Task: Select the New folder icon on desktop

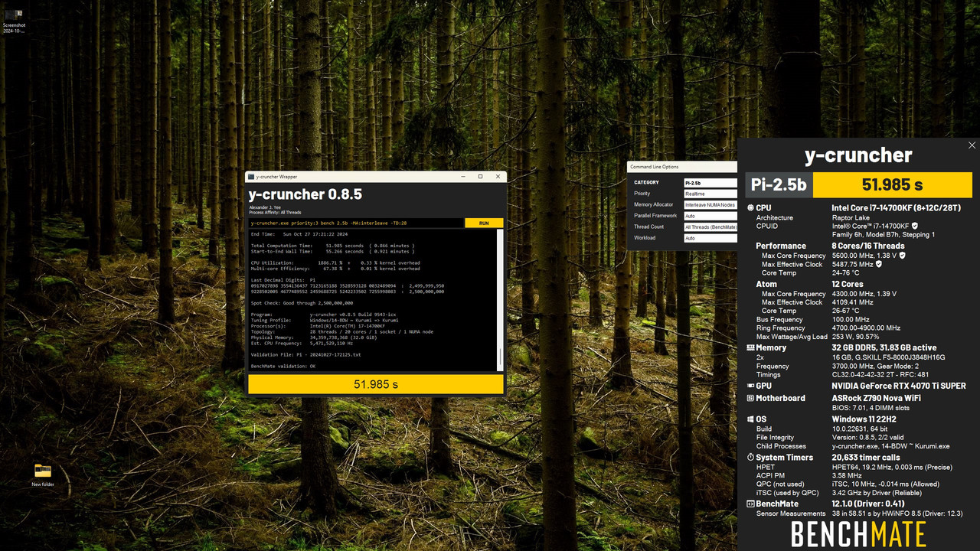Action: (x=43, y=474)
